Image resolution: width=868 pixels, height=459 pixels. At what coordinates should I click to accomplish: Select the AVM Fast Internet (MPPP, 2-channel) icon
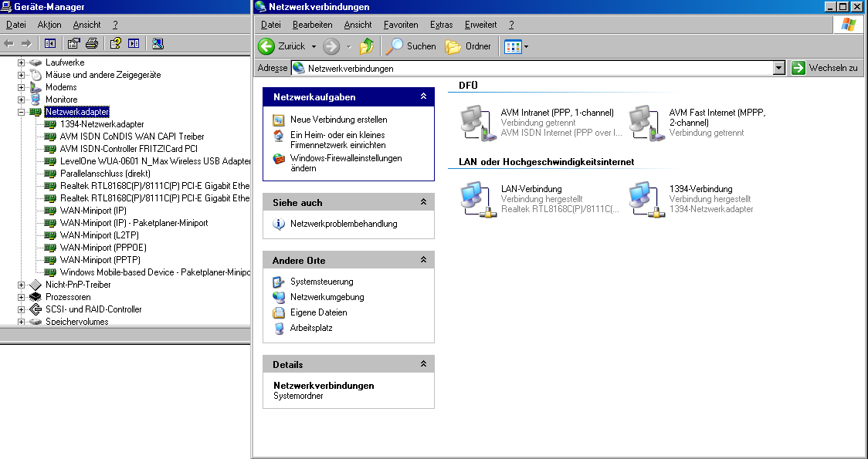[646, 123]
